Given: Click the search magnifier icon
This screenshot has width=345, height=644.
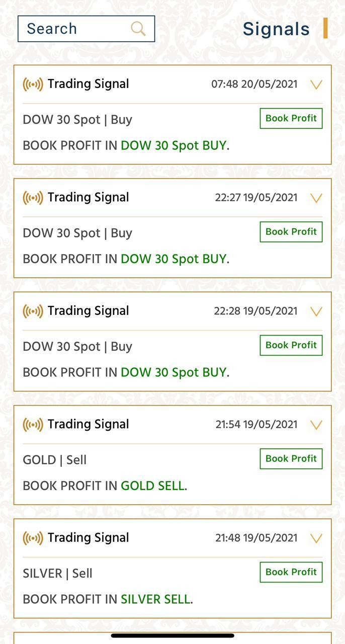Looking at the screenshot, I should [x=138, y=29].
